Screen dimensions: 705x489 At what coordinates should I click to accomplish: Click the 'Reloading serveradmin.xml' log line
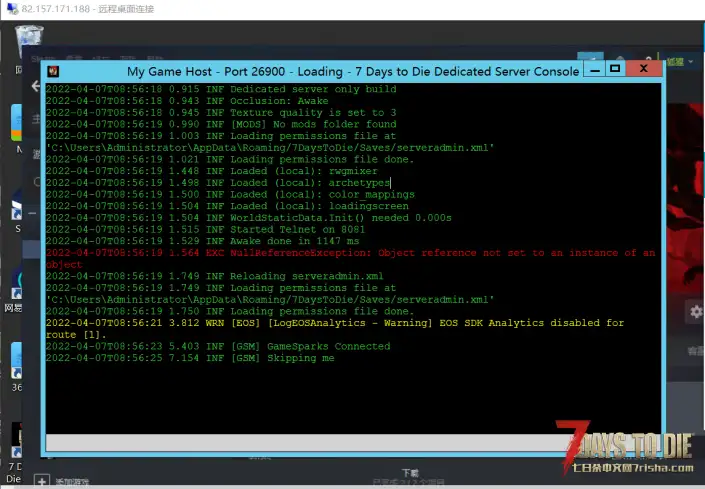click(x=214, y=276)
